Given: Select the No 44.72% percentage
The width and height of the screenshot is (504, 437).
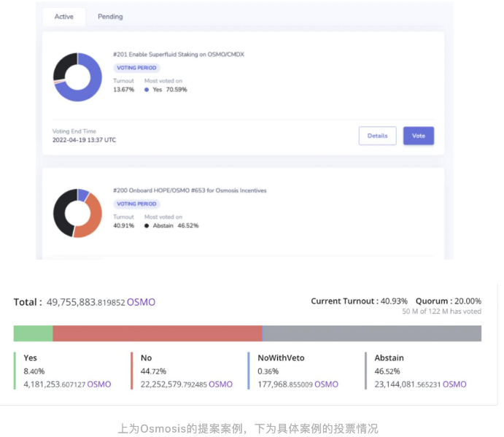Looking at the screenshot, I should (x=153, y=371).
